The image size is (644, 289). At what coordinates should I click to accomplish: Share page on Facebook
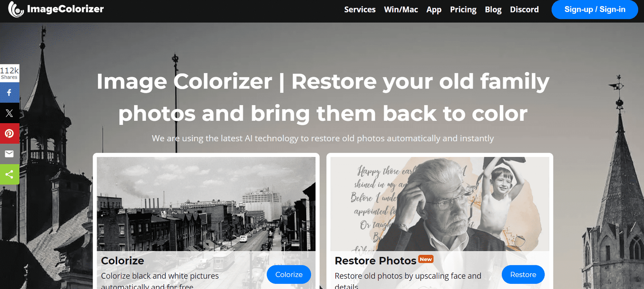click(x=9, y=93)
